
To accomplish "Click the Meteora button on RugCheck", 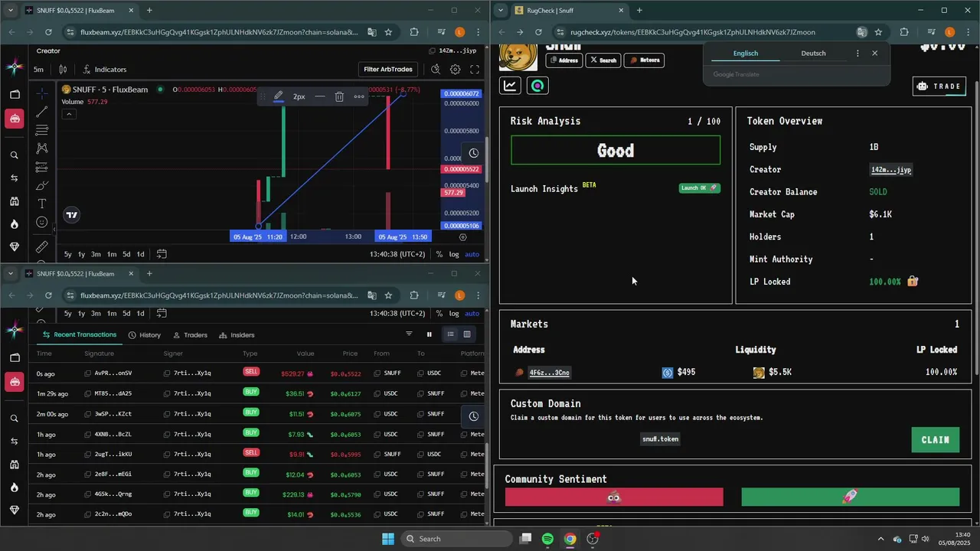I will (x=644, y=60).
